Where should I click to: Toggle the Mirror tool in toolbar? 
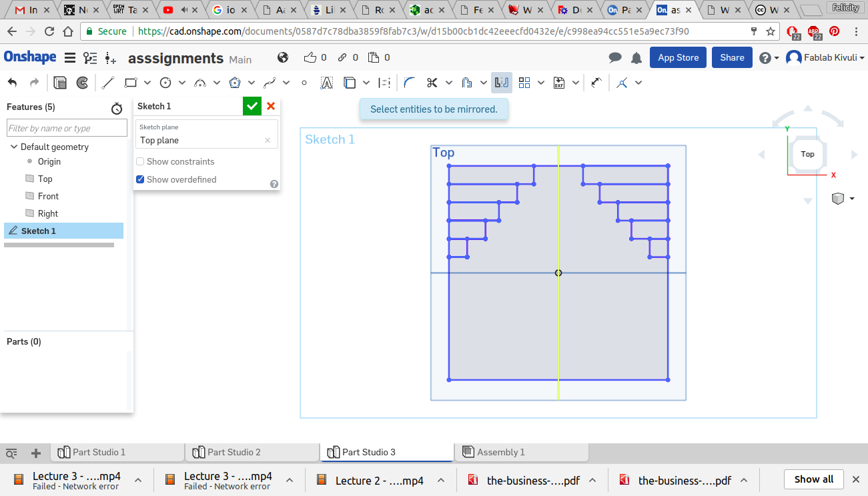502,83
